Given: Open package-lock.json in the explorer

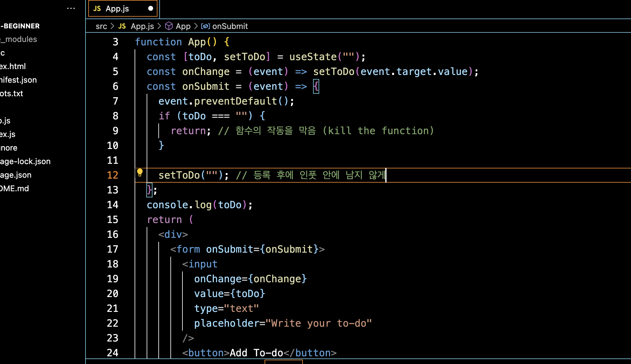Looking at the screenshot, I should pos(25,161).
